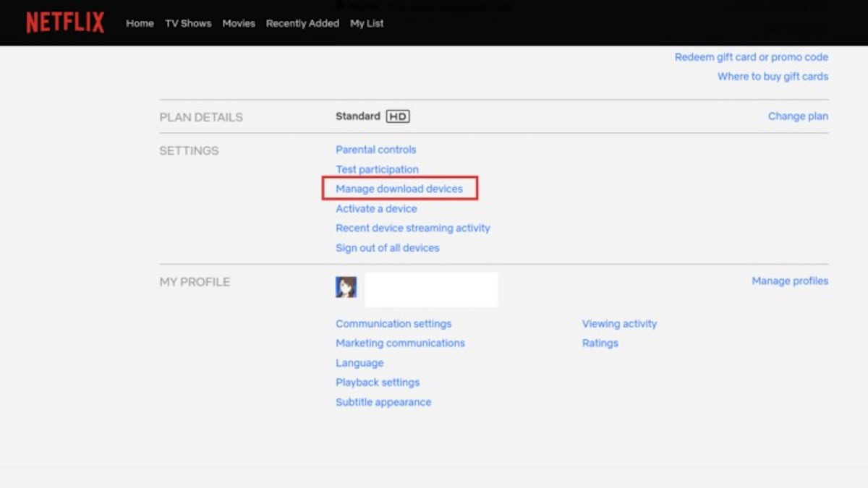This screenshot has width=868, height=488.
Task: Click the Test participation link
Action: point(377,169)
